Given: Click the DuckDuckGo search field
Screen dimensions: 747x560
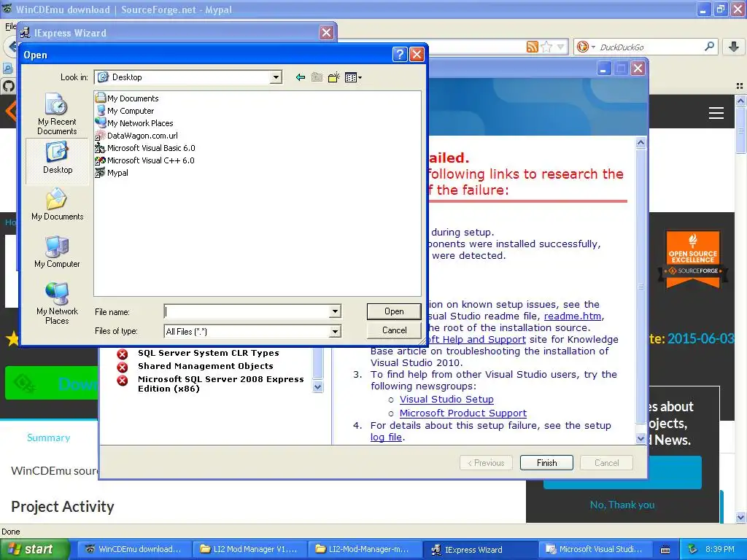Looking at the screenshot, I should [x=650, y=47].
